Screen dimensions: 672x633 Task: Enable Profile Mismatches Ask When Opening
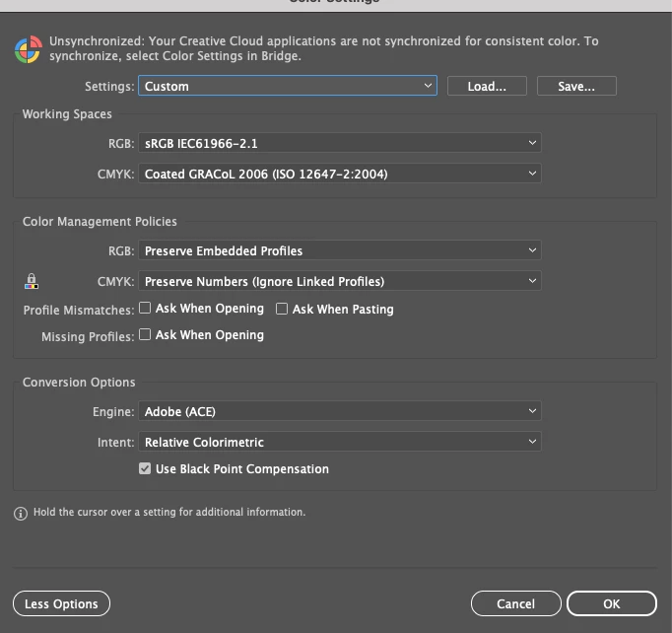coord(145,308)
